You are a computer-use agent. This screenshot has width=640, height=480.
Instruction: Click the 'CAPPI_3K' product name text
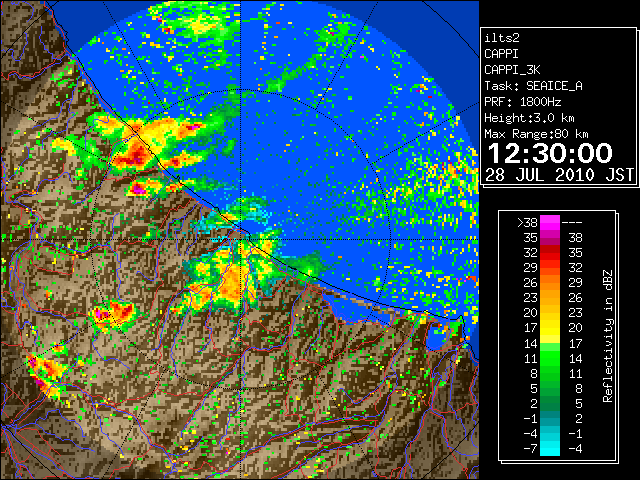(512, 70)
